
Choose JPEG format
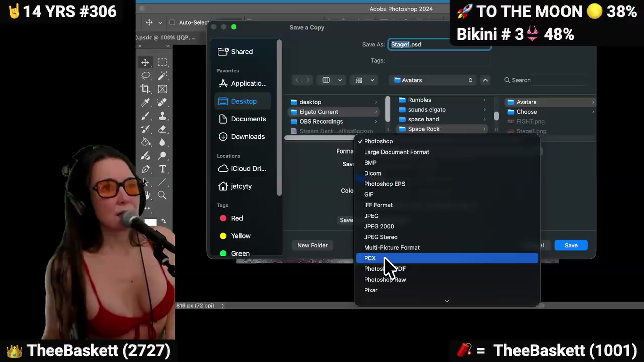[x=447, y=216]
